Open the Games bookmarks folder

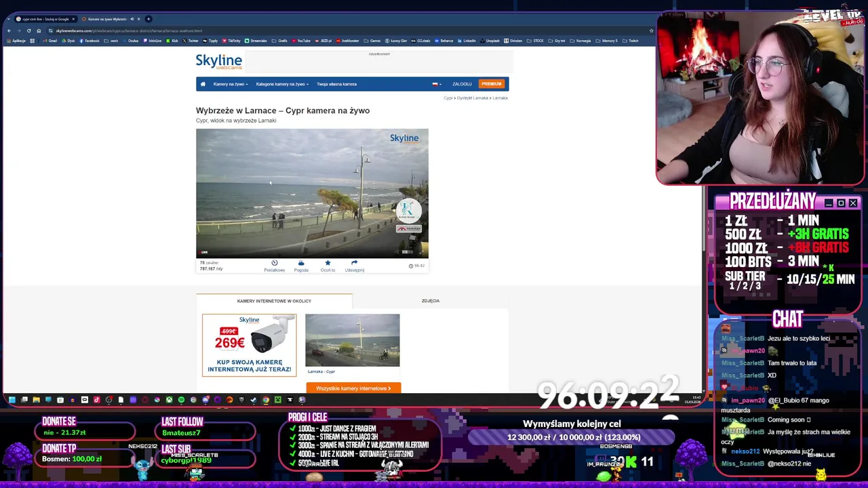click(x=372, y=41)
